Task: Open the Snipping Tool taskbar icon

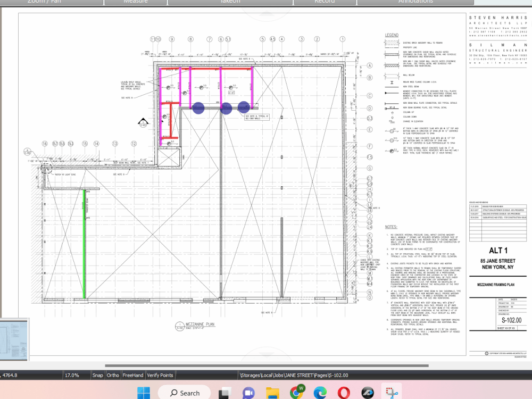Action: tap(392, 393)
